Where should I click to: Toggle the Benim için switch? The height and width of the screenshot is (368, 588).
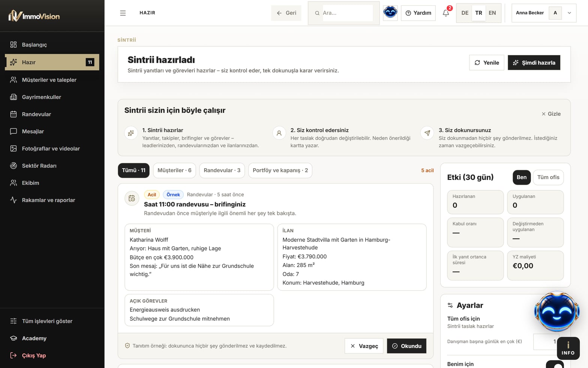point(555,365)
